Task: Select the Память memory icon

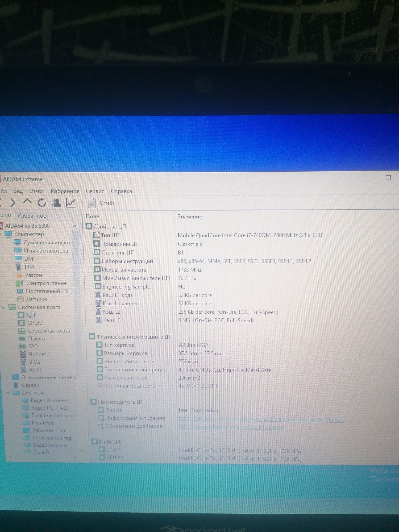Action: (22, 339)
